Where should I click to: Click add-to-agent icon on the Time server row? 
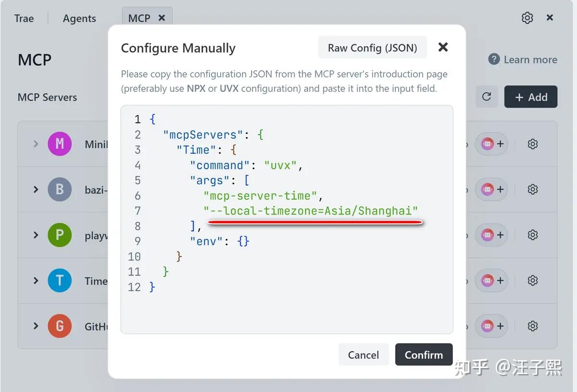pyautogui.click(x=492, y=280)
